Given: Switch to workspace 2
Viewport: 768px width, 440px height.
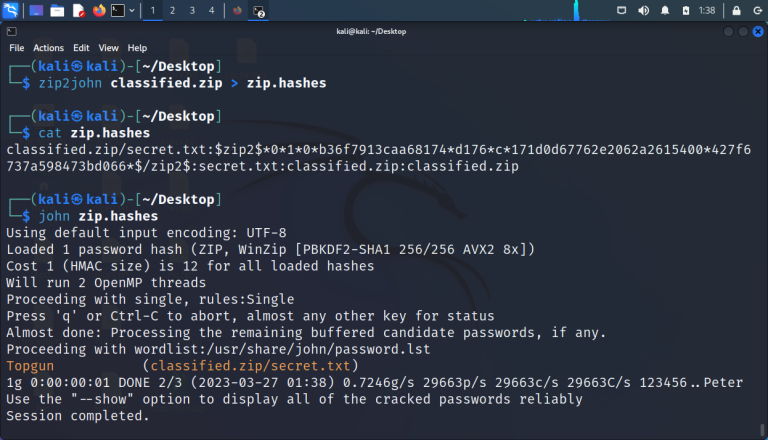Looking at the screenshot, I should pos(172,10).
